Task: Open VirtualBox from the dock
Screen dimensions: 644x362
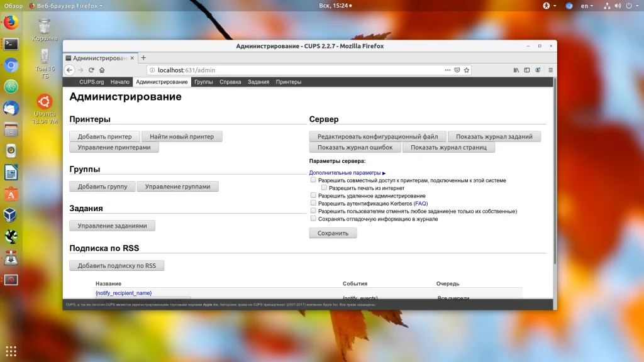Action: [x=11, y=215]
